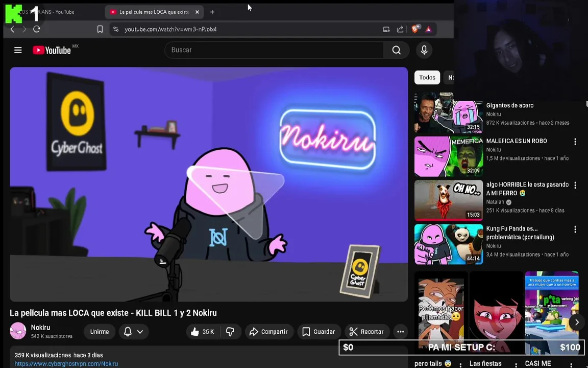The width and height of the screenshot is (588, 368).
Task: Click the '543 K suscriptores' text
Action: [x=52, y=336]
